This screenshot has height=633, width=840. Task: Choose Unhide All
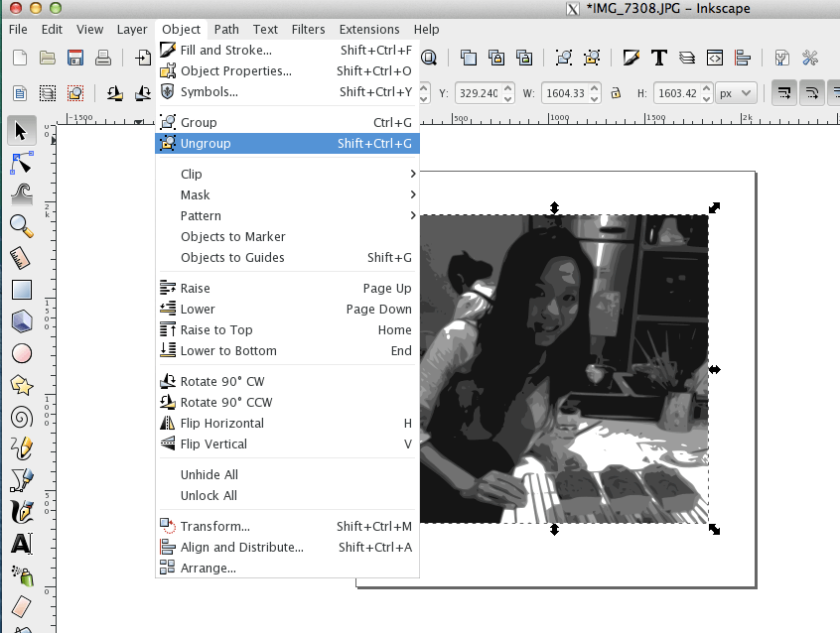tap(287, 474)
